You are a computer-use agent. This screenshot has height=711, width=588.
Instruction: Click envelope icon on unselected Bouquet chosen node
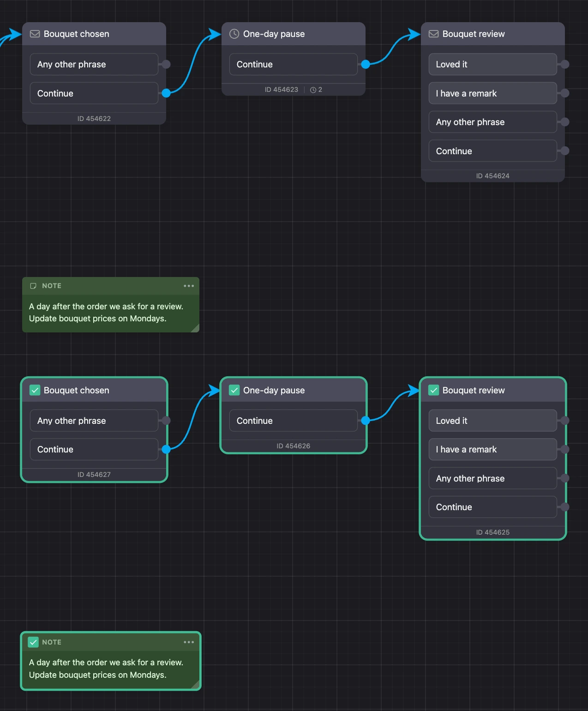35,34
